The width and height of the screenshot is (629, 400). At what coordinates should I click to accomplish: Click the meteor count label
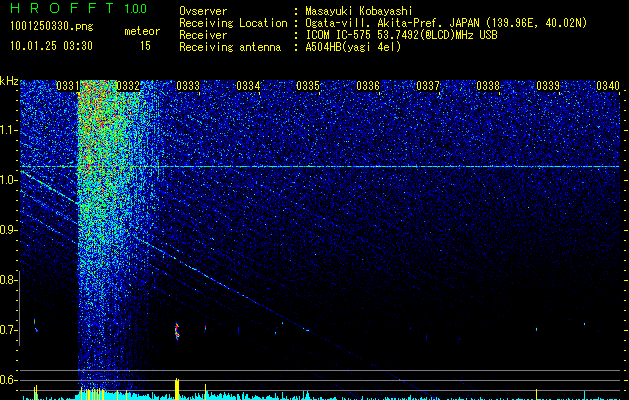[142, 31]
